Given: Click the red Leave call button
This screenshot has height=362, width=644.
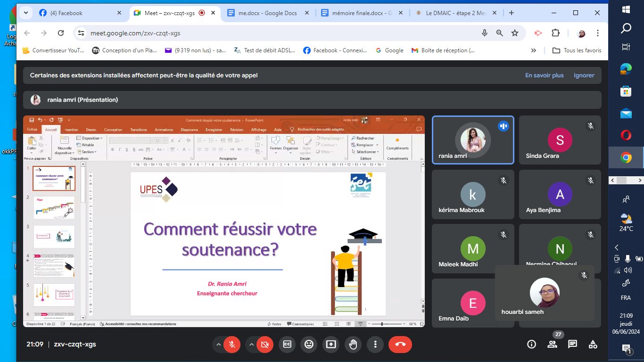Looking at the screenshot, I should pos(400,344).
